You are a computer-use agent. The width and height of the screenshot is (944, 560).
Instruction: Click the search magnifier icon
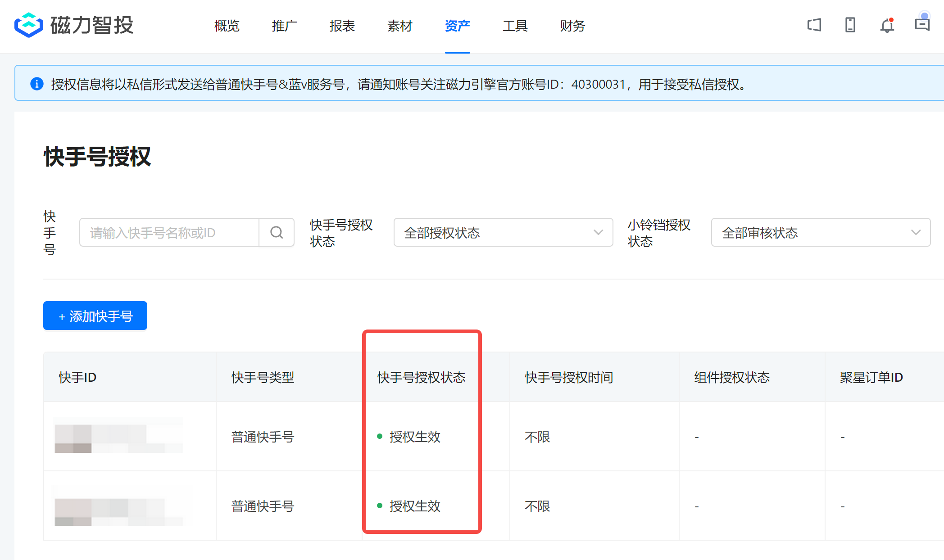(277, 232)
